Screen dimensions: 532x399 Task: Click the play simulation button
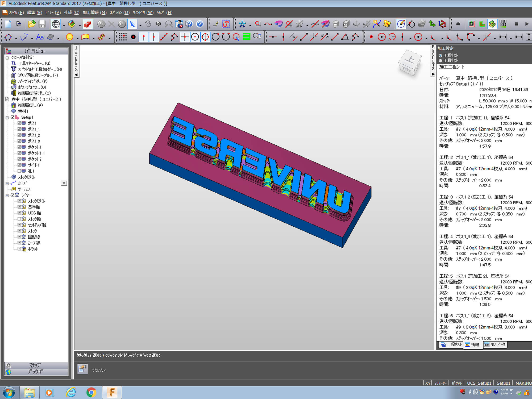527,24
